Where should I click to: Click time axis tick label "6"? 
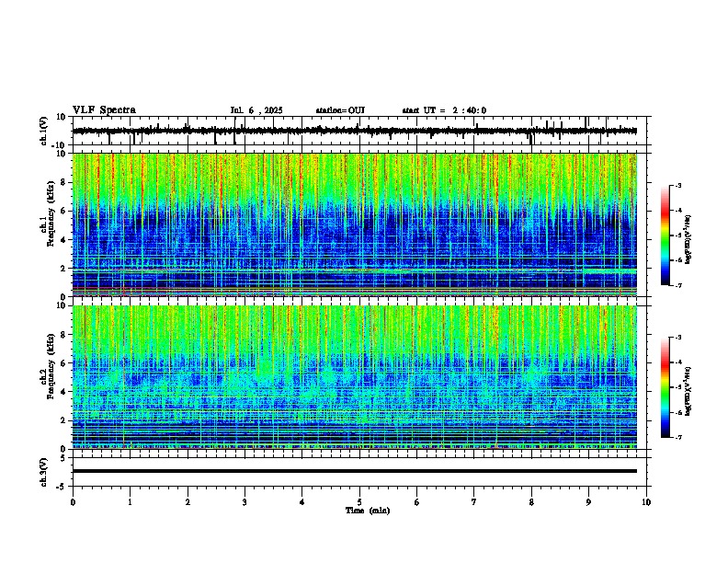click(x=417, y=502)
